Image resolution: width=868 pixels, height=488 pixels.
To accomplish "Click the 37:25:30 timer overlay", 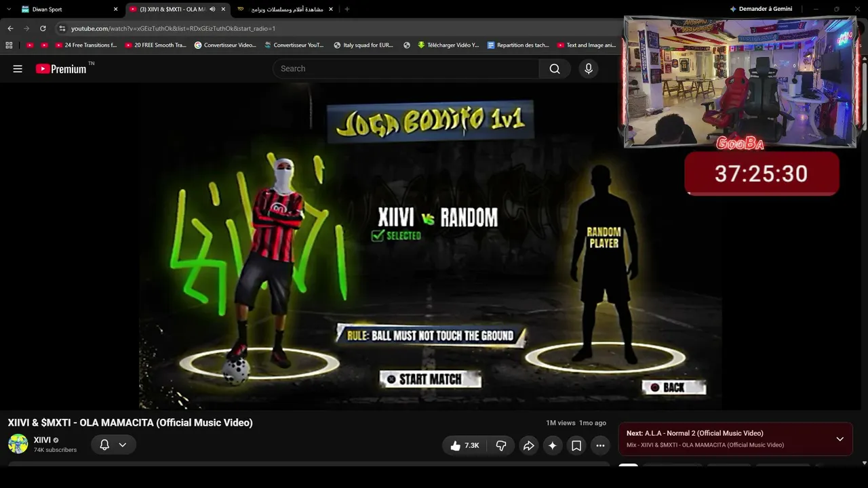I will point(762,174).
